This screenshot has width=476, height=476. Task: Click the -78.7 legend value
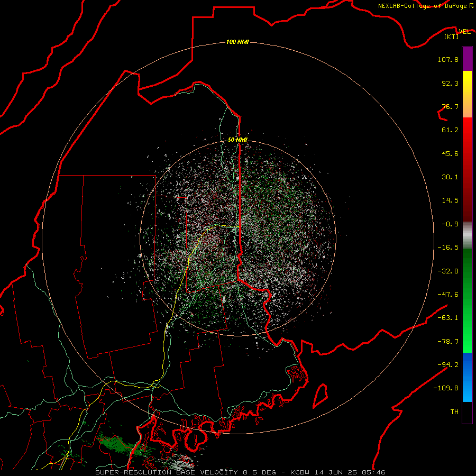[x=448, y=342]
